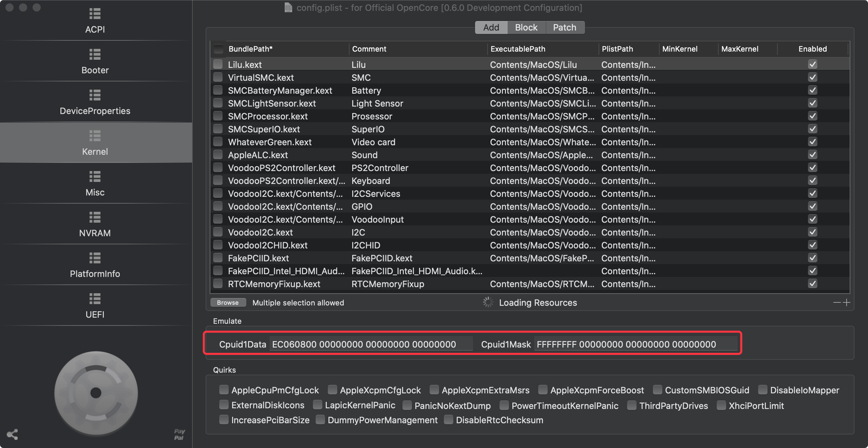Select the 'Light Sensor' comment cell

coord(377,103)
